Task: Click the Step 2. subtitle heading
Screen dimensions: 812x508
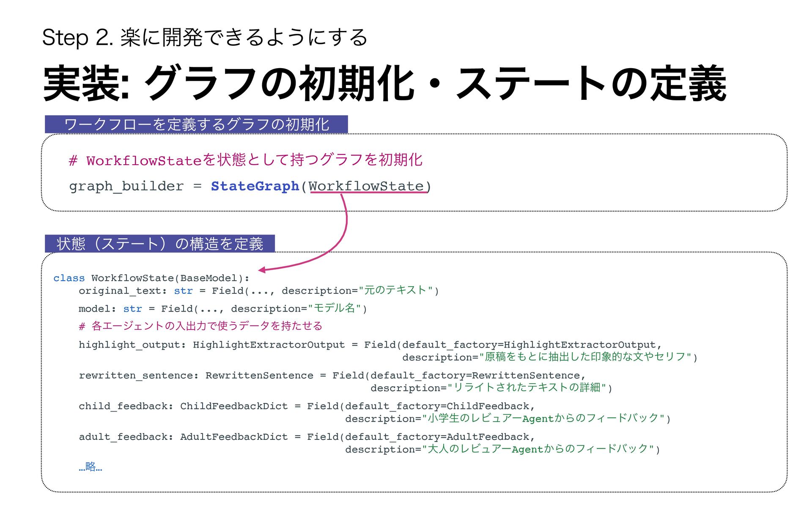Action: [x=205, y=37]
